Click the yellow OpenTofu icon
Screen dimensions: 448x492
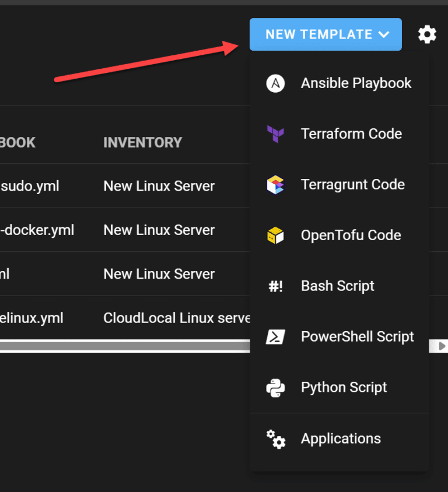point(275,236)
